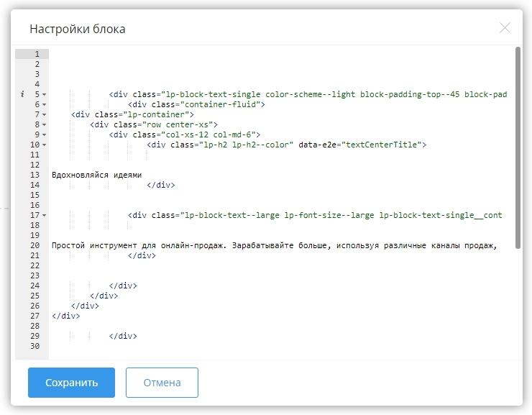
Task: Place cursor in the Вдохновляйся идеями text
Action: click(96, 175)
